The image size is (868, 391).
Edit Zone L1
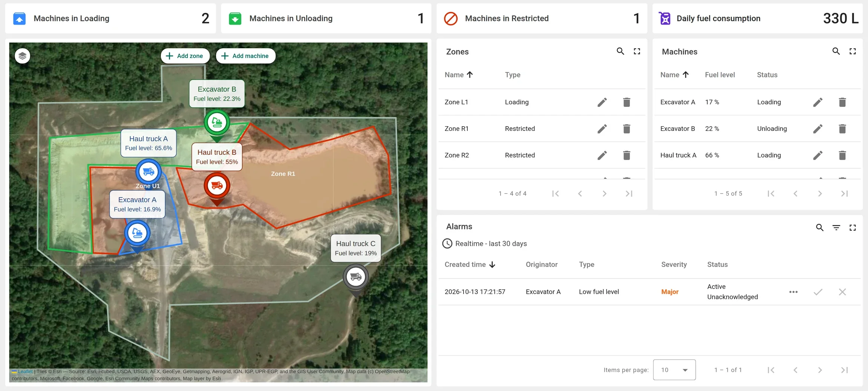tap(602, 102)
